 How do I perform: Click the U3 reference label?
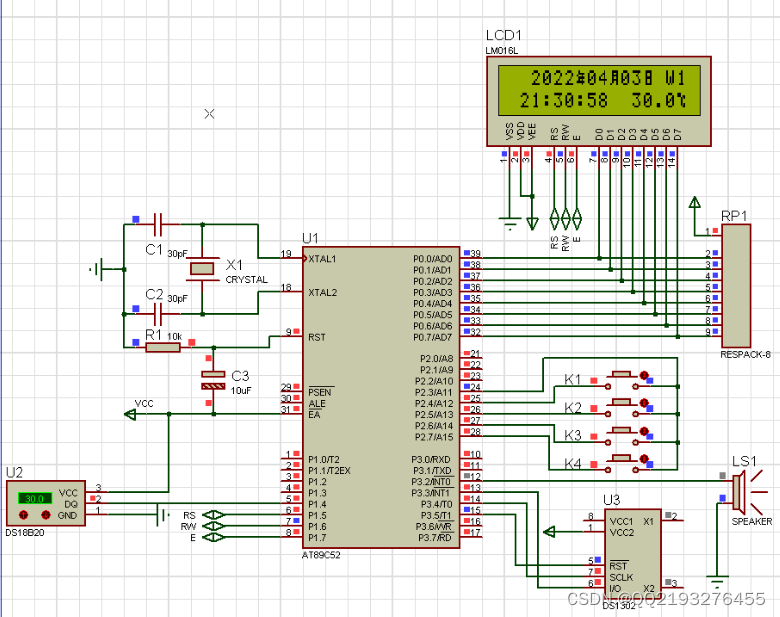tap(611, 500)
